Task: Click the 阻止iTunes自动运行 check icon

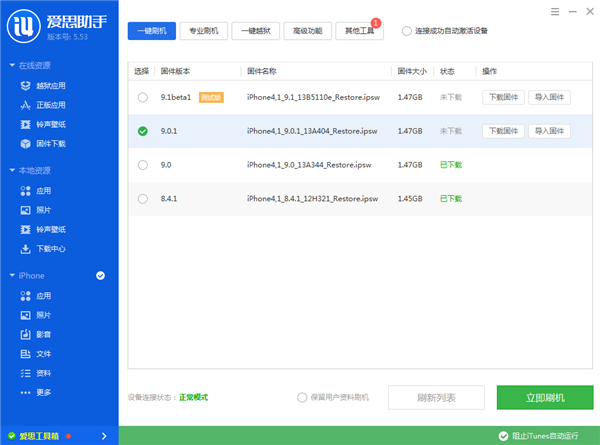Action: (503, 436)
